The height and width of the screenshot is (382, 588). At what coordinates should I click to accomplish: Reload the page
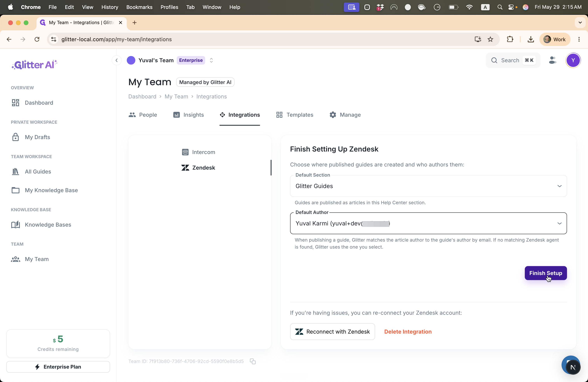(x=37, y=39)
